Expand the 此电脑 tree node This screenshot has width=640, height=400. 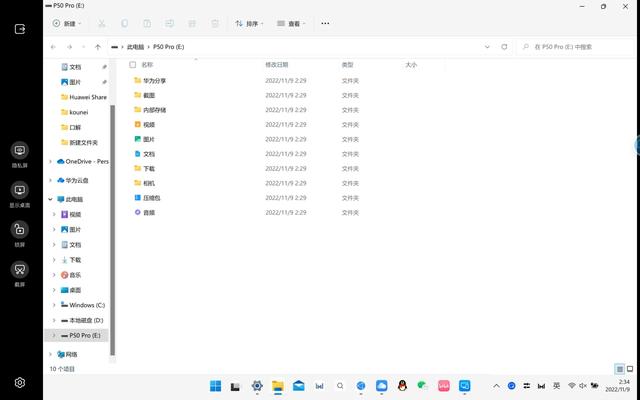point(51,199)
